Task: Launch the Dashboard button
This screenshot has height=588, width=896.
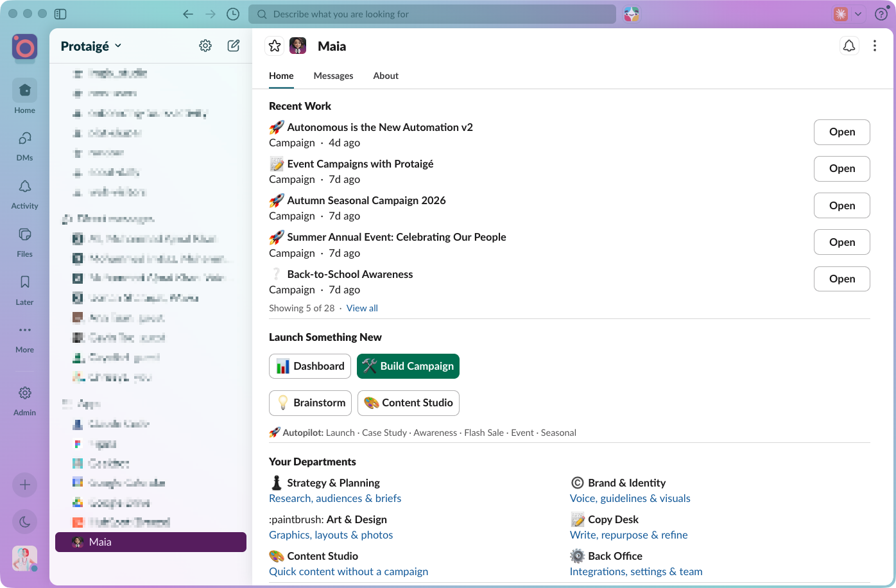Action: coord(310,366)
